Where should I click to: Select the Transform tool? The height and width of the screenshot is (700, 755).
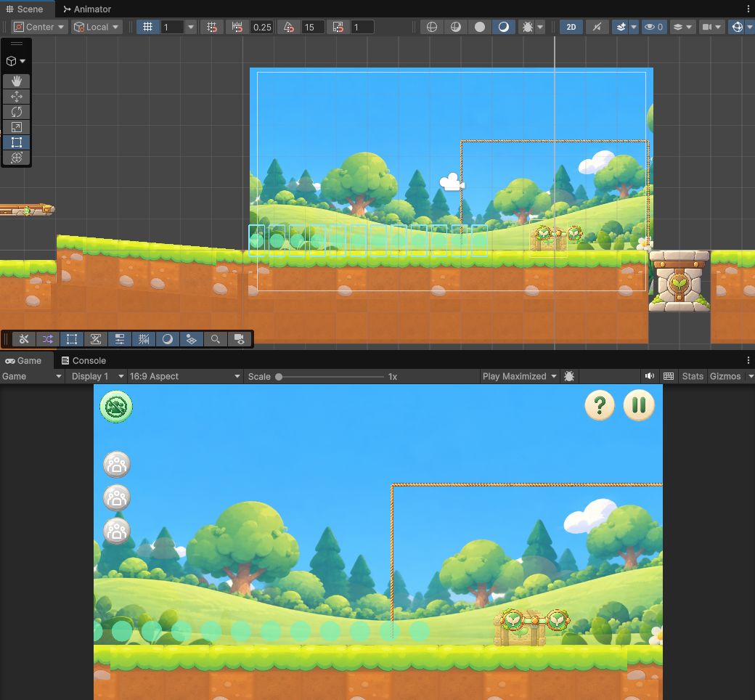tap(17, 158)
